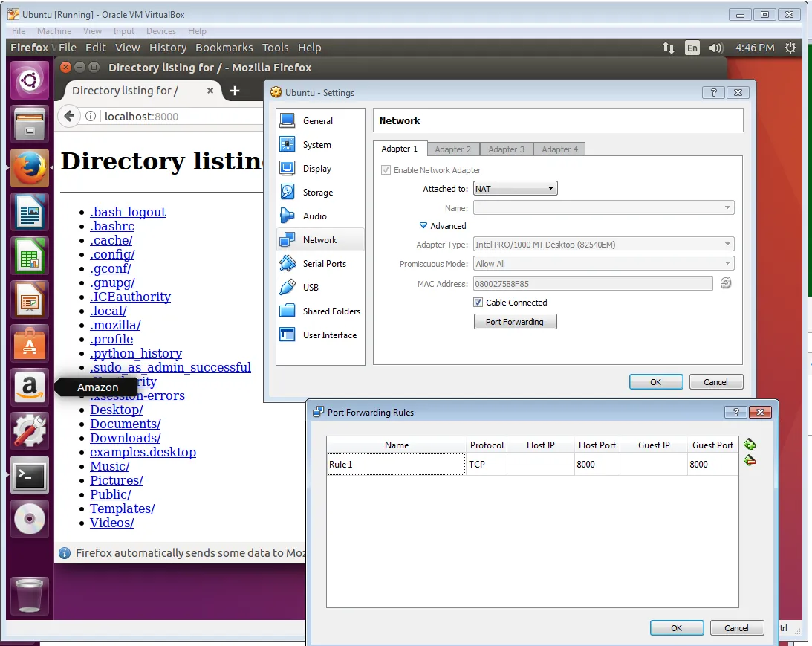Open the adapter Name dropdown

click(x=604, y=207)
